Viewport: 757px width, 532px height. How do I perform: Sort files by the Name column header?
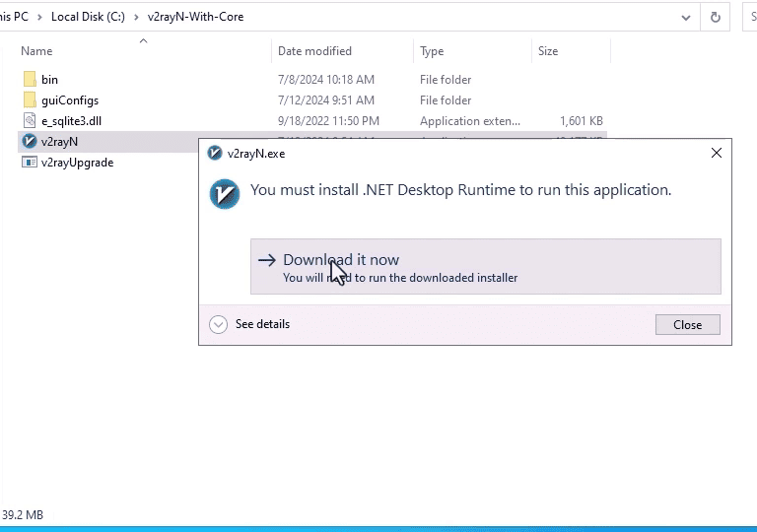[36, 51]
